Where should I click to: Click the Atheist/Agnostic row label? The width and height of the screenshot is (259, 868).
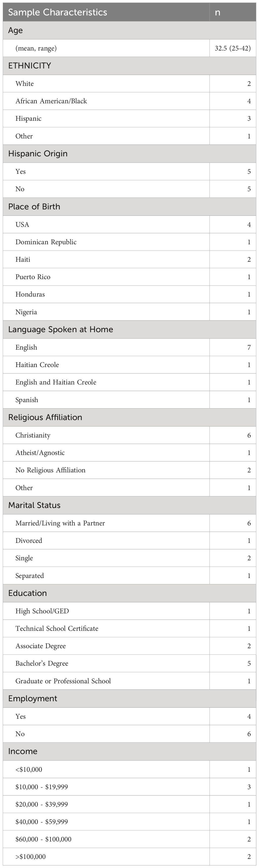[x=40, y=453]
